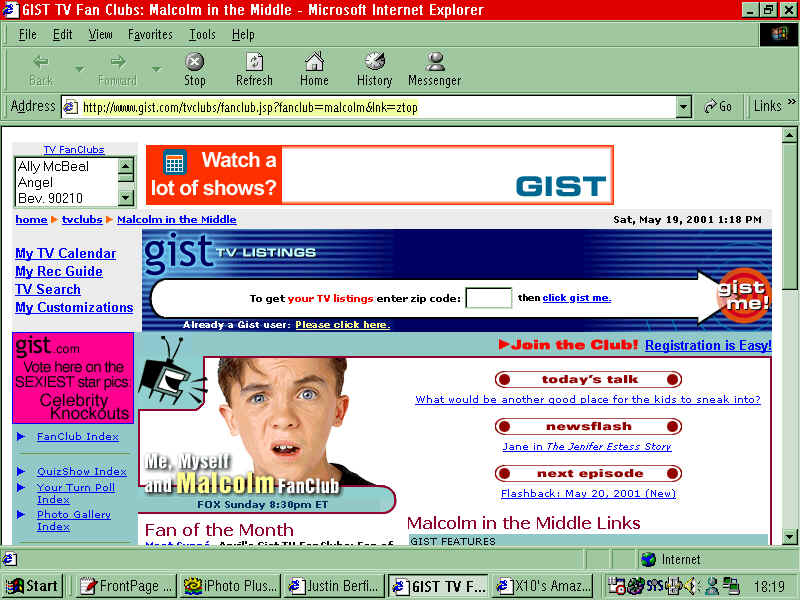The height and width of the screenshot is (600, 800).
Task: Click the newsflash header button
Action: click(588, 426)
